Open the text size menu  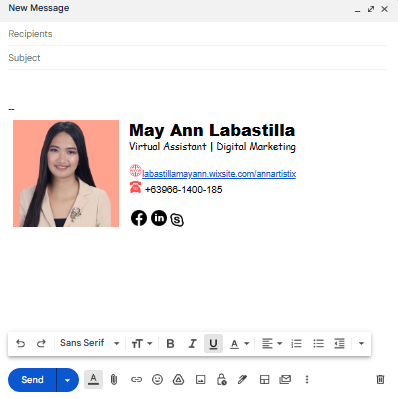pos(142,343)
